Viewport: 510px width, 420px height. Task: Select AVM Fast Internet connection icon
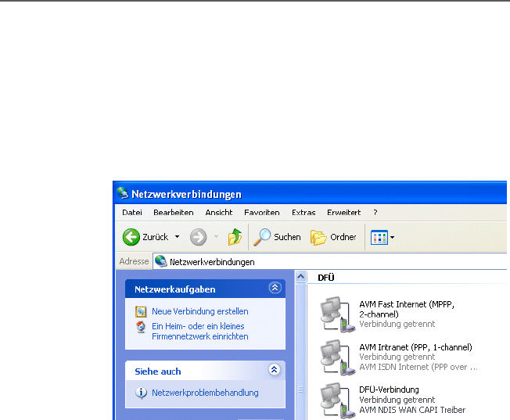(x=337, y=314)
